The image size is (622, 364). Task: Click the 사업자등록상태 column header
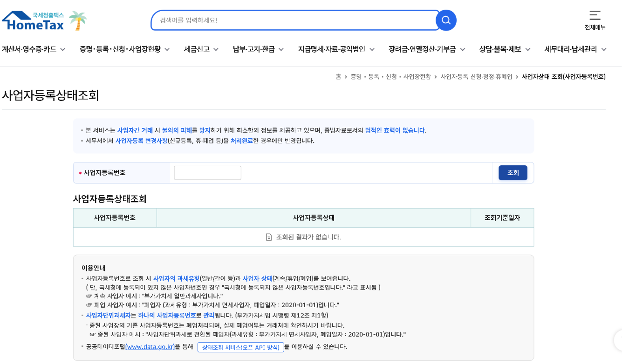coord(314,218)
